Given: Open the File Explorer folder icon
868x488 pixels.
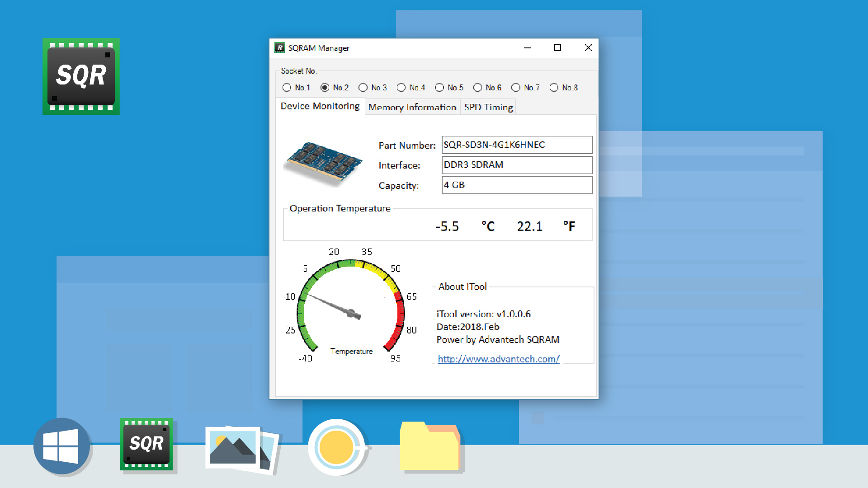Looking at the screenshot, I should coord(429,446).
